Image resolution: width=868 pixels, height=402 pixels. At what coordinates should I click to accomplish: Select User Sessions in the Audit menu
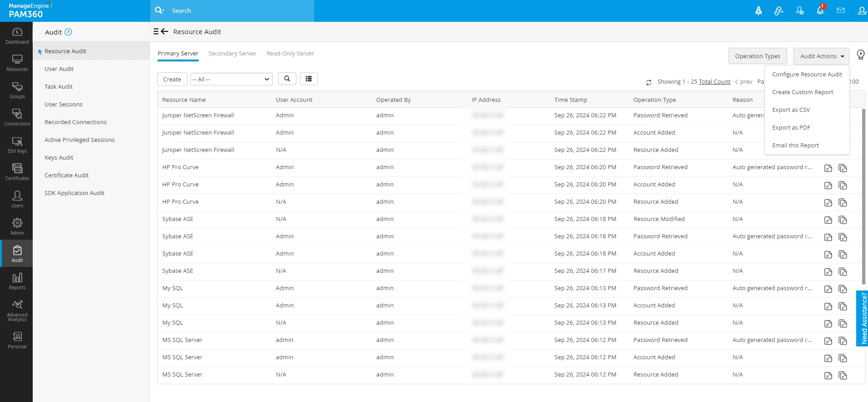91,104
